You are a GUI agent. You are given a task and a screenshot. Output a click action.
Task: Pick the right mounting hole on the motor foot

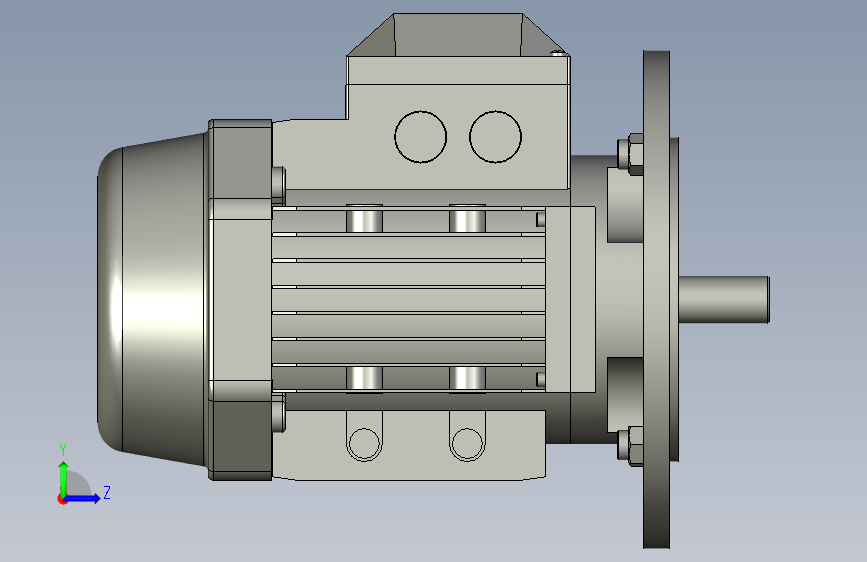pyautogui.click(x=467, y=443)
